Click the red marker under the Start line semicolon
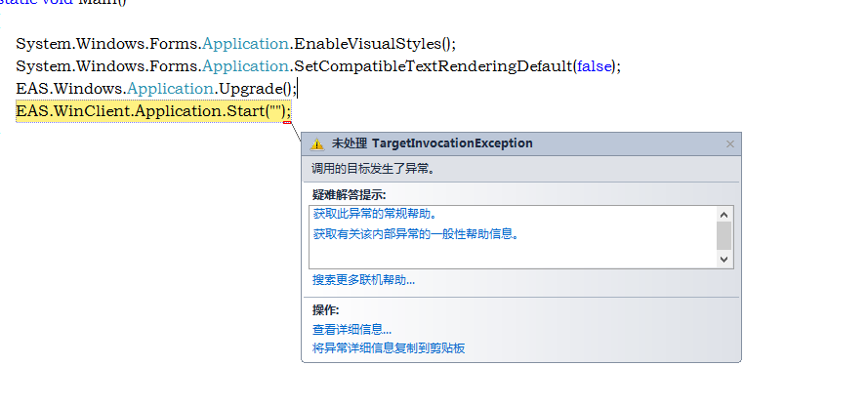The width and height of the screenshot is (868, 407). pyautogui.click(x=286, y=123)
